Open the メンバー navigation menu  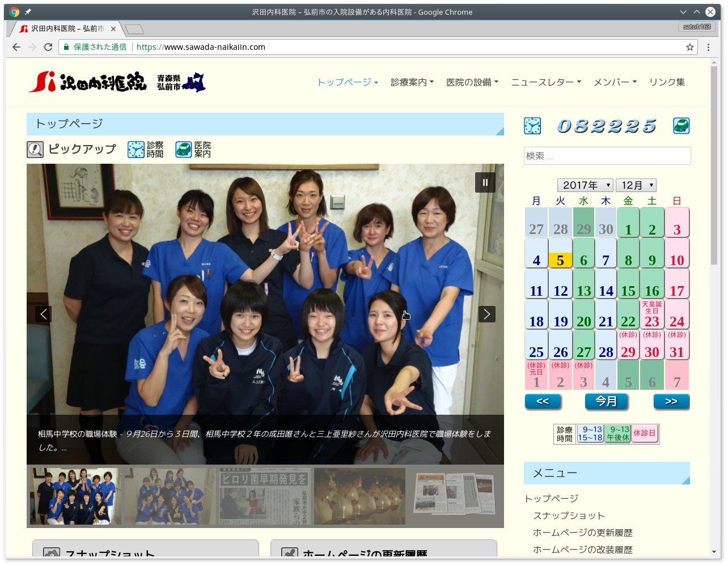(x=615, y=82)
